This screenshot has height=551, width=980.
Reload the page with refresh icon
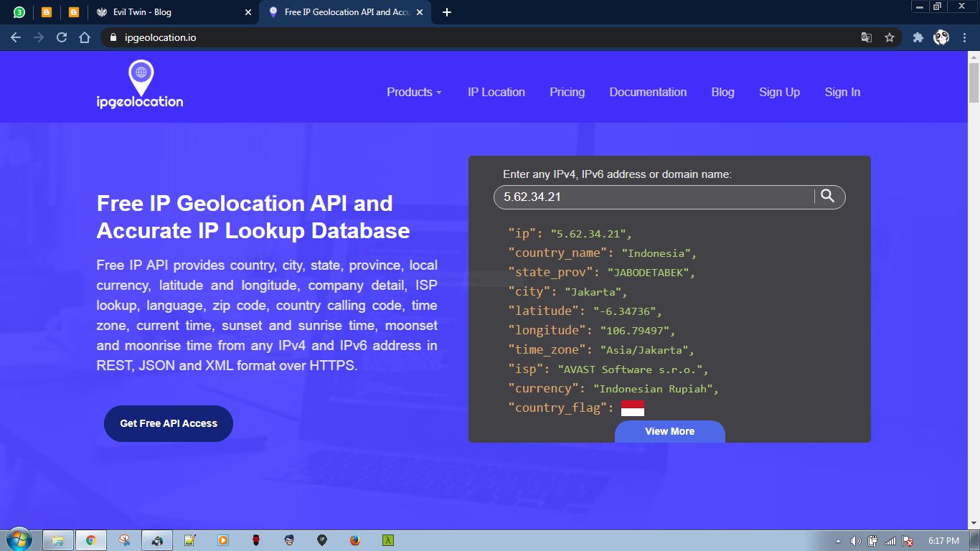pyautogui.click(x=62, y=37)
